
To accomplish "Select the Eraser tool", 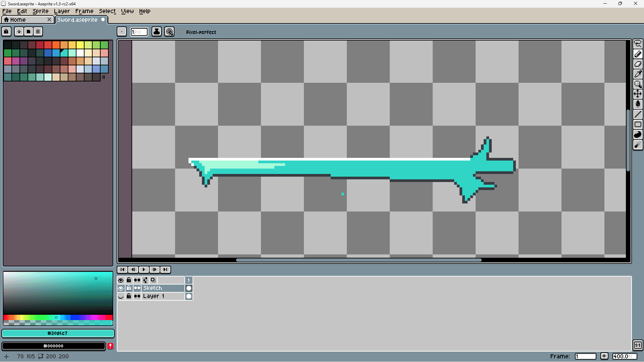I will (638, 64).
